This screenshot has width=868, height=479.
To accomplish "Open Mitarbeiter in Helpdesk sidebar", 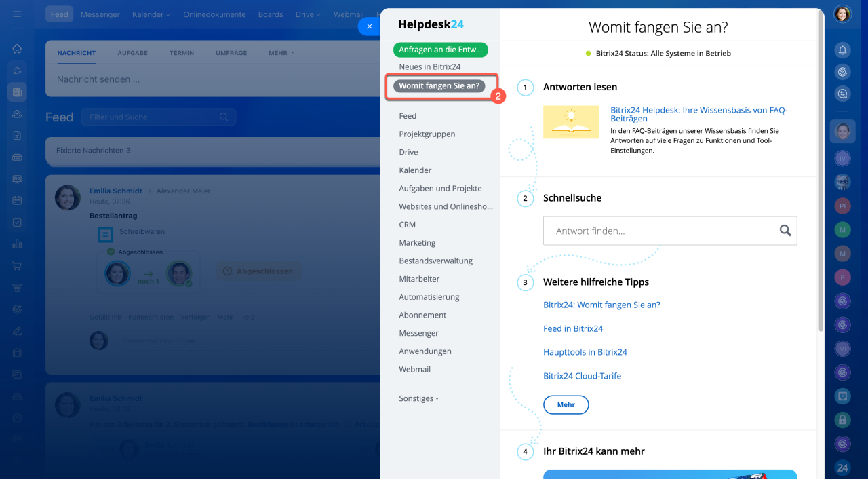I will pos(419,279).
